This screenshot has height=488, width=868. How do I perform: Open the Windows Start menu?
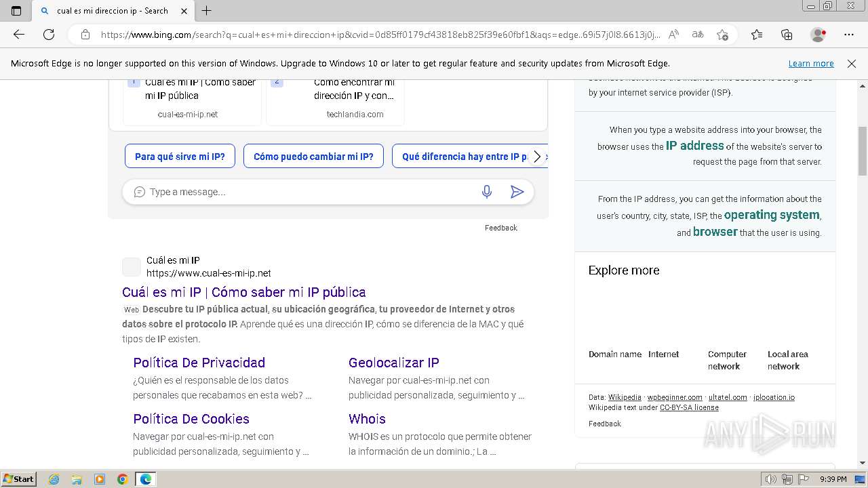[19, 479]
